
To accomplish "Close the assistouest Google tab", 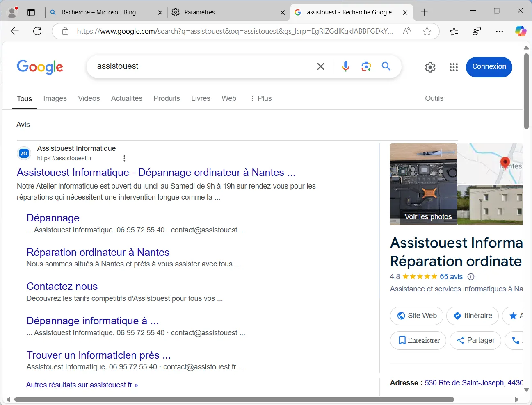I will coord(405,12).
